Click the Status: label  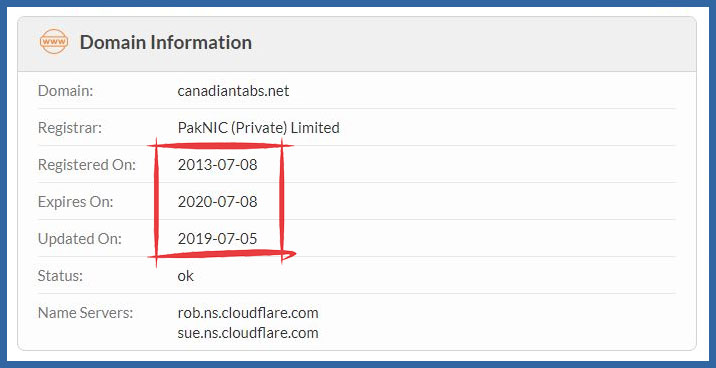pos(60,276)
